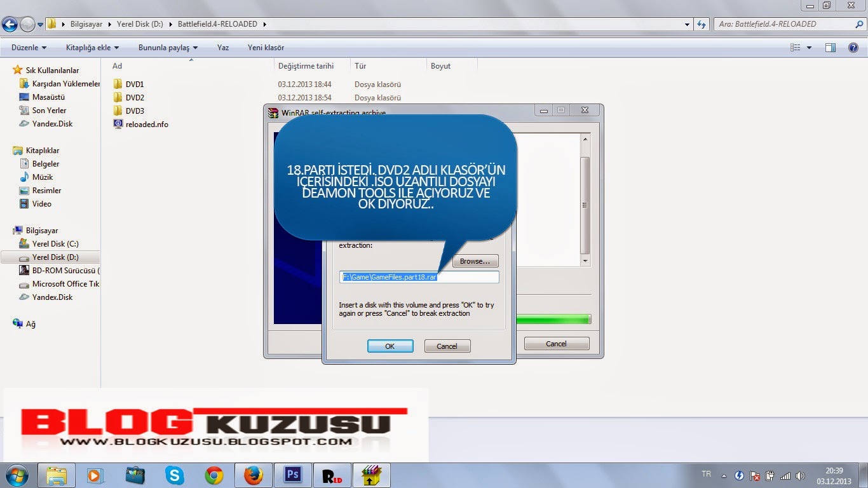Image resolution: width=868 pixels, height=488 pixels.
Task: Sort files by the Tür column
Action: coord(389,66)
